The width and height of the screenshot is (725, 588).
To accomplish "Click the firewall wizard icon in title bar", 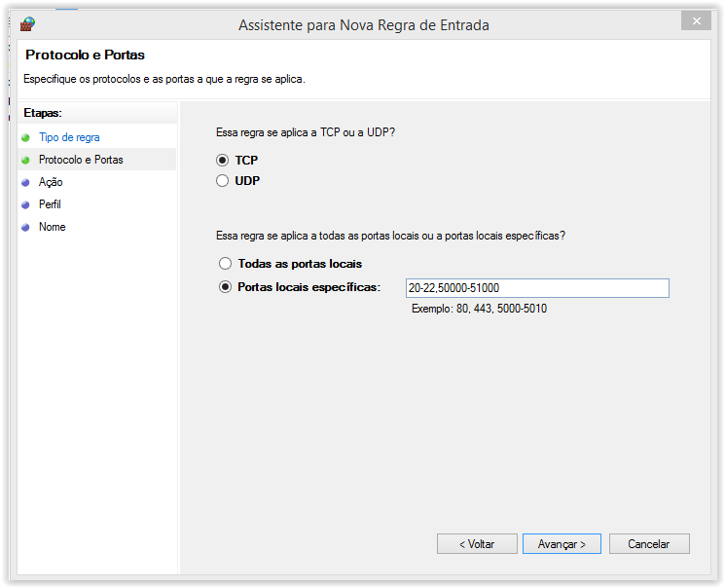I will (27, 24).
